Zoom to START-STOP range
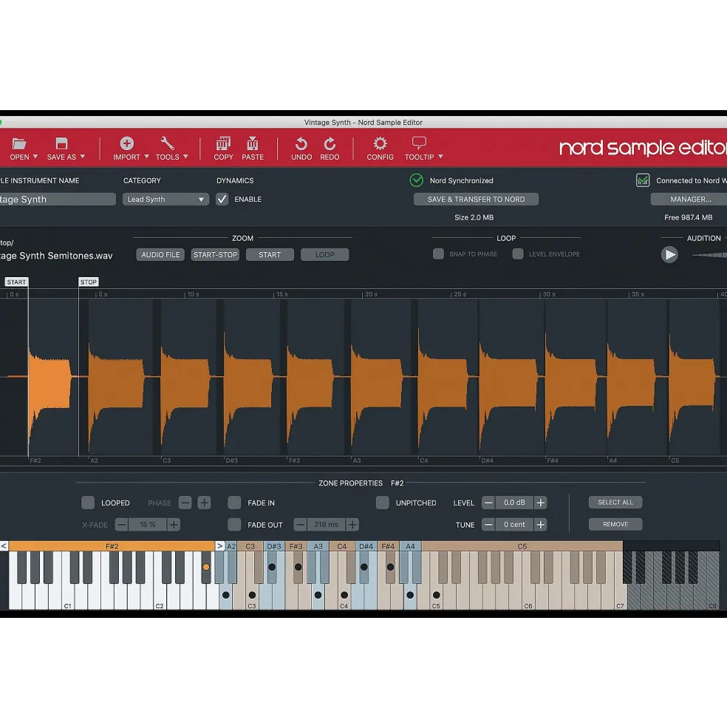The height and width of the screenshot is (728, 727). (x=215, y=254)
